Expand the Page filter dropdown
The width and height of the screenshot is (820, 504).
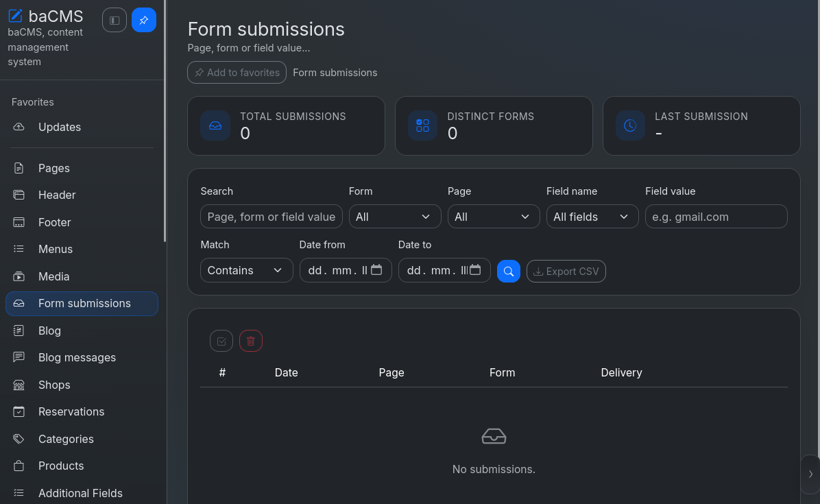[x=494, y=217]
